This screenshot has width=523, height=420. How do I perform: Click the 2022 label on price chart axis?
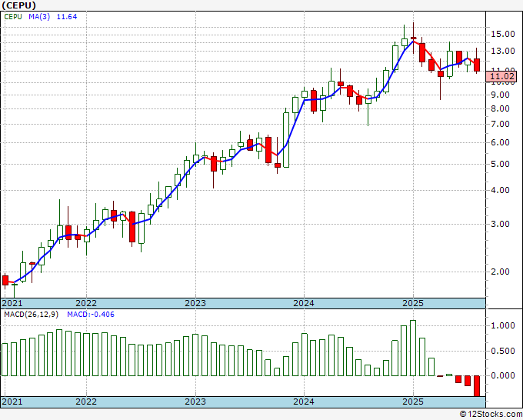(86, 303)
